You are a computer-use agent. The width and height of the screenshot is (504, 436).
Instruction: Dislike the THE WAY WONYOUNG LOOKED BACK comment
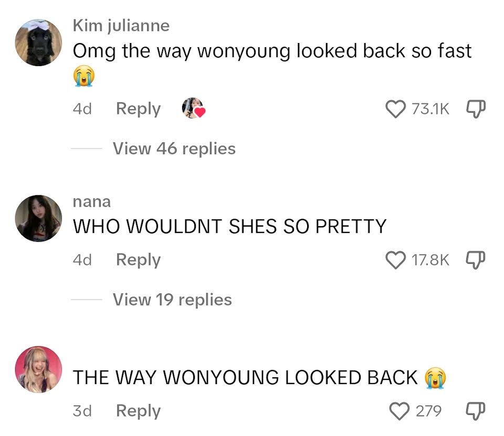pyautogui.click(x=476, y=411)
